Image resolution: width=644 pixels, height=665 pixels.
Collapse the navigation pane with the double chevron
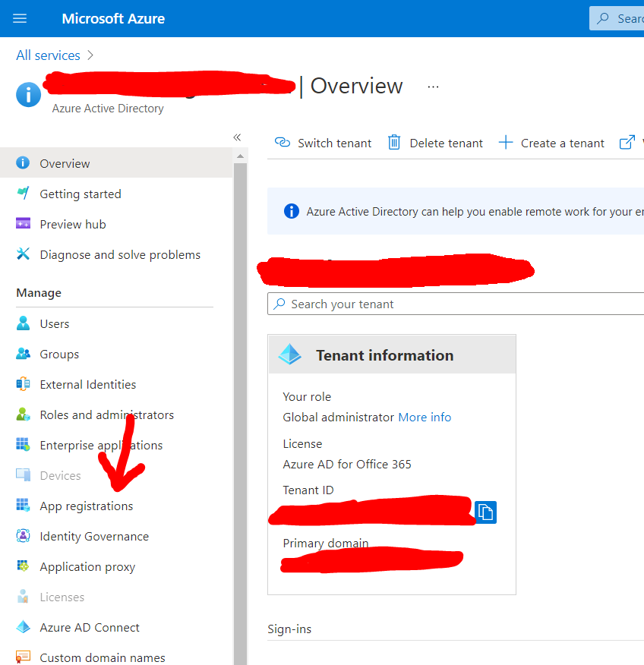[x=236, y=137]
